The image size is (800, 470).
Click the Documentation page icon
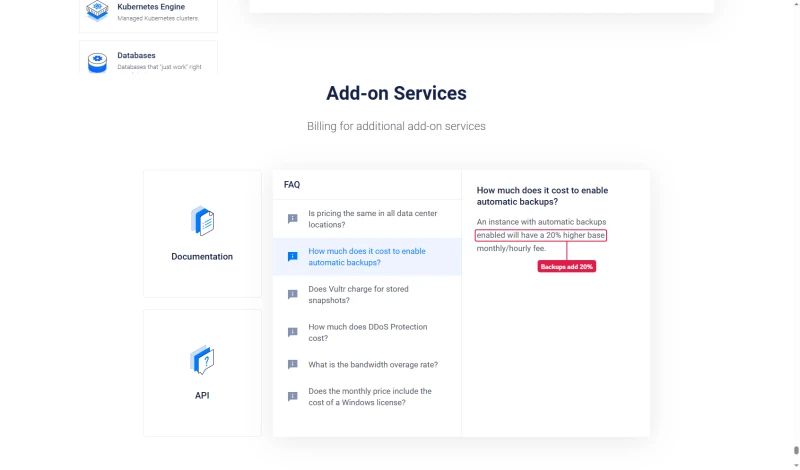[x=202, y=221]
